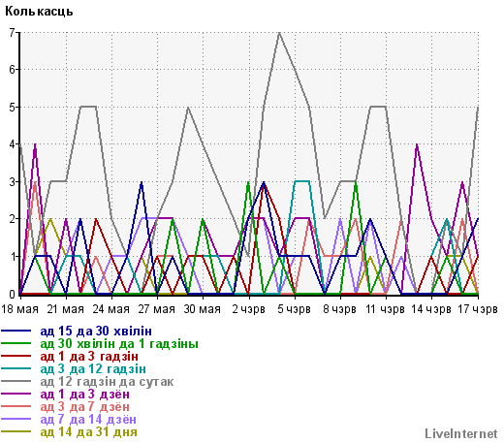This screenshot has height=443, width=504.
Task: Click the magenta peak at 4 near 14 чэрв
Action: pos(417,144)
